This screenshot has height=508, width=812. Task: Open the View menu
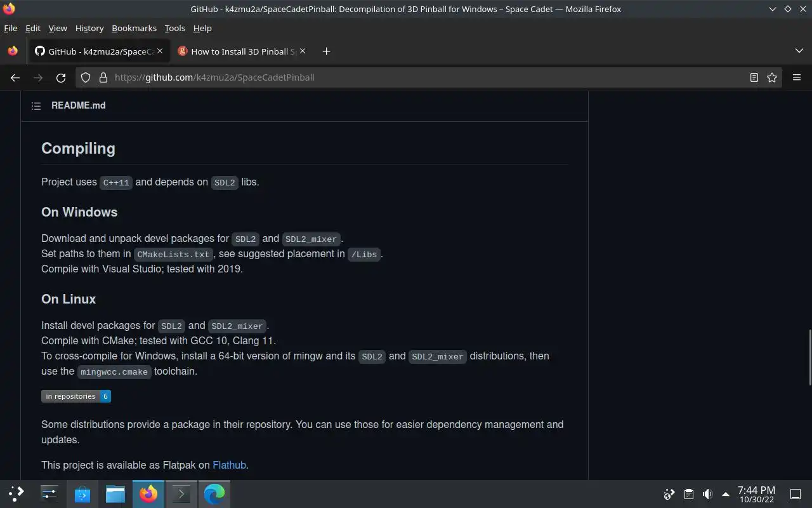click(x=58, y=29)
